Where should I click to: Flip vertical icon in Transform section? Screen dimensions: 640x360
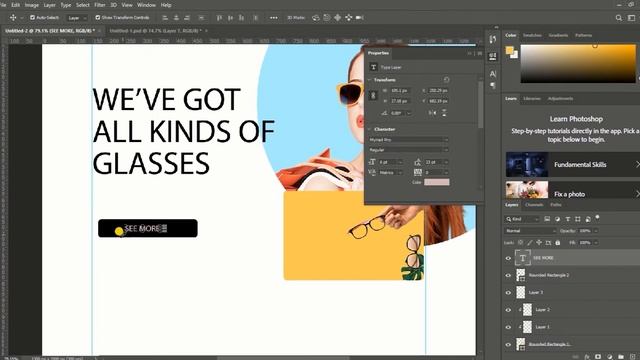click(444, 113)
